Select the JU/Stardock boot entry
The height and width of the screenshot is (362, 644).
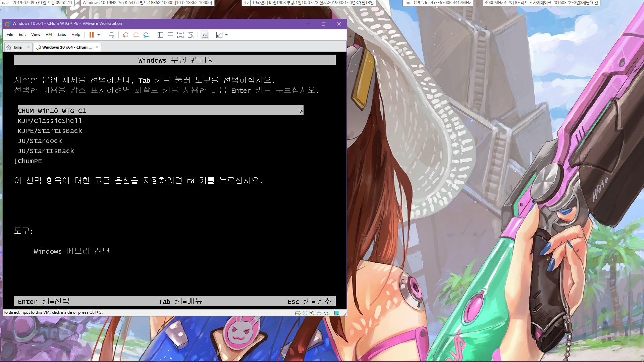click(40, 141)
